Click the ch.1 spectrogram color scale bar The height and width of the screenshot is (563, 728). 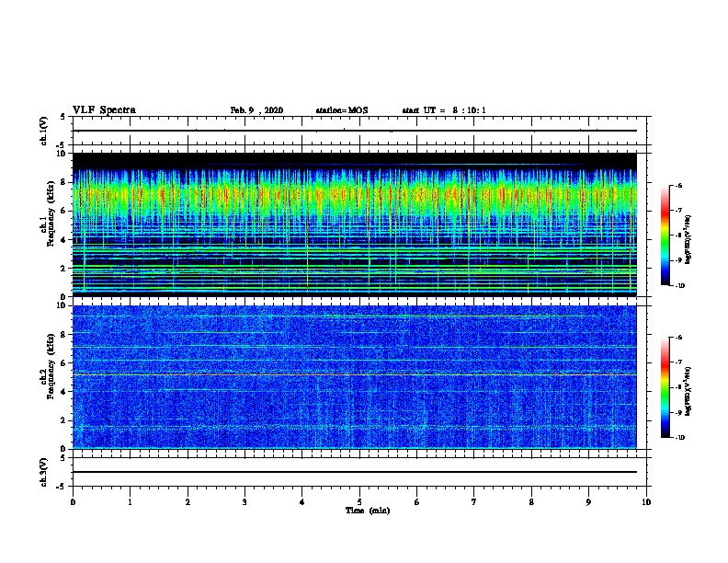[665, 236]
